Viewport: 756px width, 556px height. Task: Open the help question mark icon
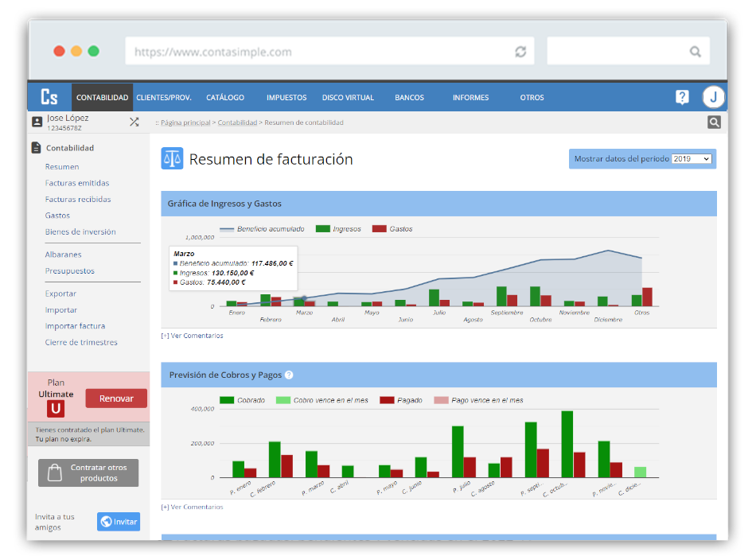[x=682, y=97]
